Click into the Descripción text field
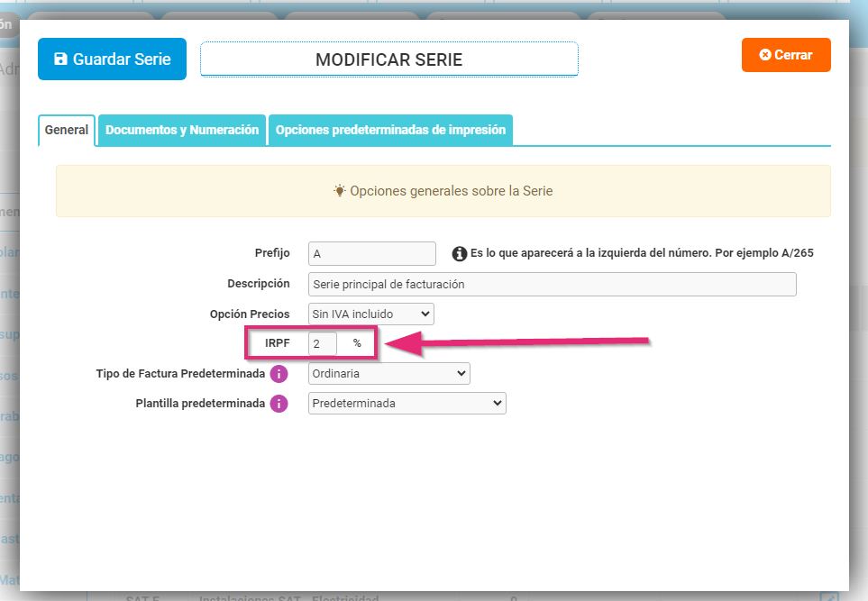This screenshot has width=868, height=601. [552, 284]
